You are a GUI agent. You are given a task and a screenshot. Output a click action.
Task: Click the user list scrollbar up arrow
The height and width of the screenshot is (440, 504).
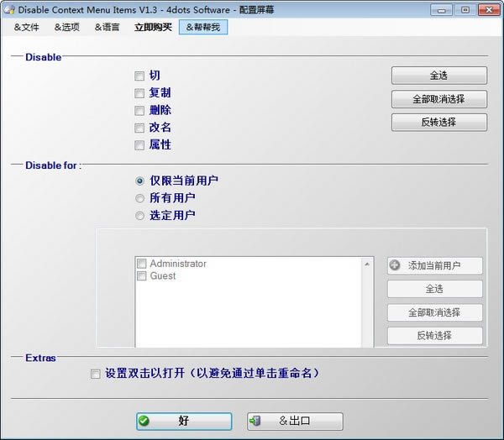367,265
